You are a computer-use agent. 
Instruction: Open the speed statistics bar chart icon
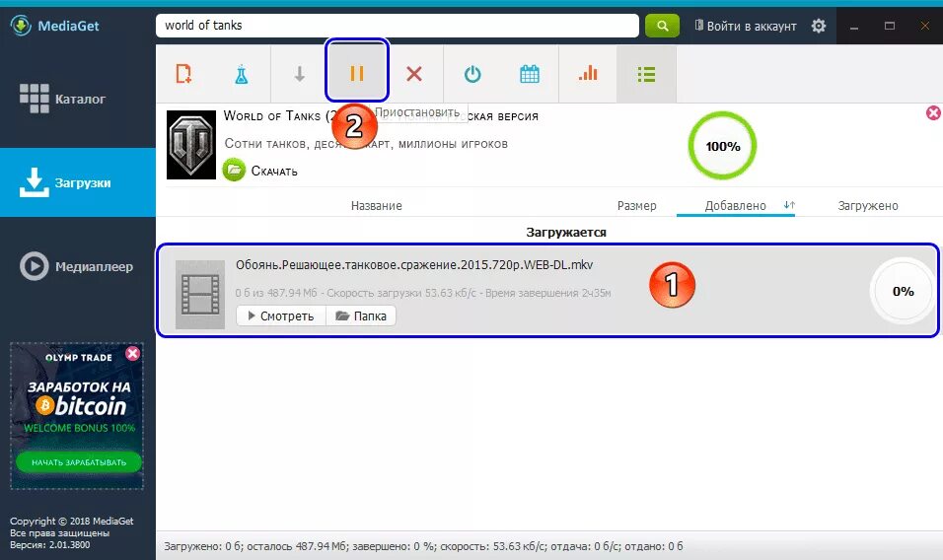pyautogui.click(x=588, y=75)
